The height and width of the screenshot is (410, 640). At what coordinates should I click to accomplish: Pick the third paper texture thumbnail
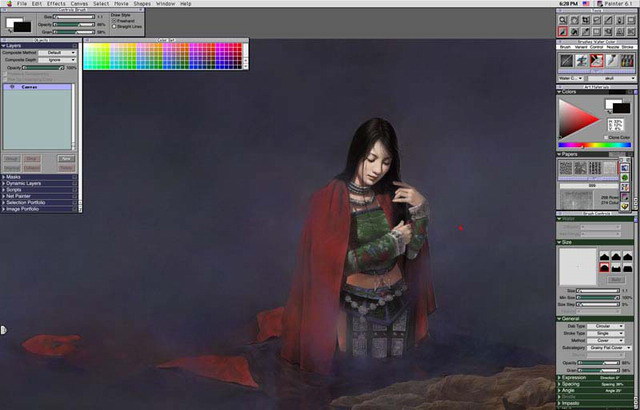[x=595, y=168]
